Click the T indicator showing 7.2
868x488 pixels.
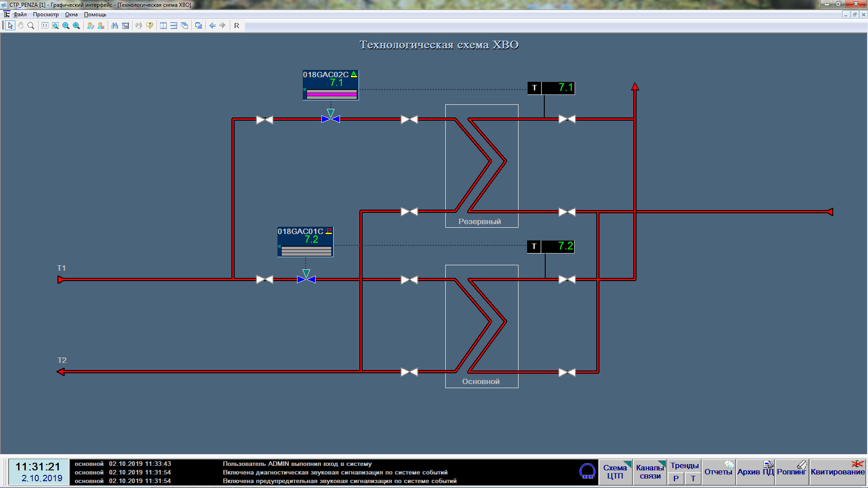click(x=551, y=246)
